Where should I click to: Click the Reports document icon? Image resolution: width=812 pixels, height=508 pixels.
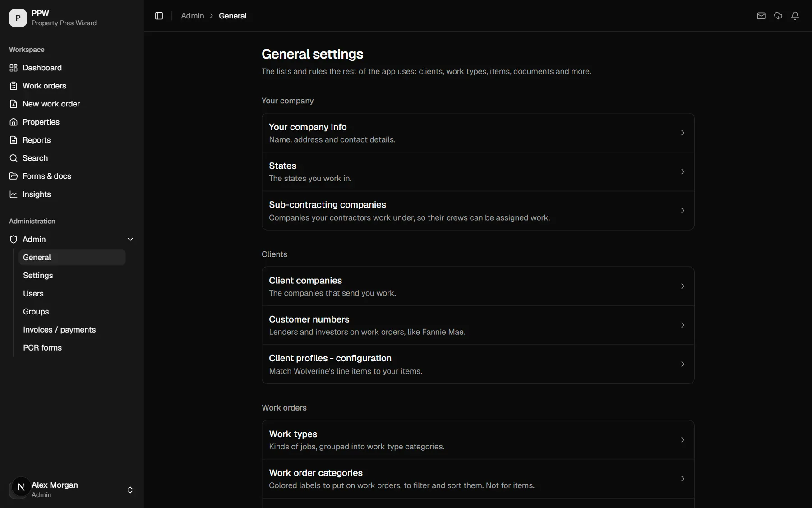point(14,140)
